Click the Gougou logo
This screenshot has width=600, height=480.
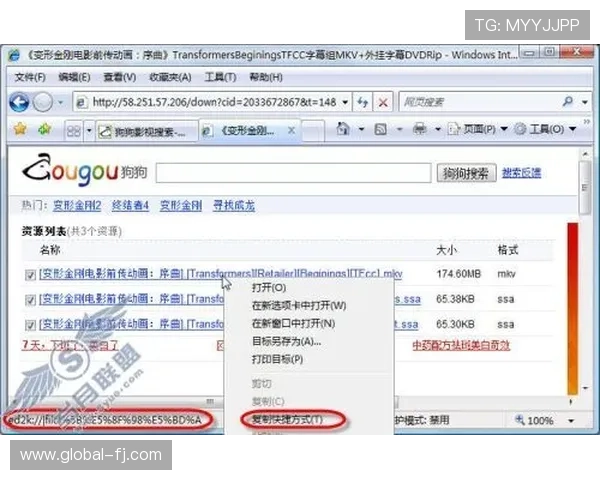tap(84, 171)
